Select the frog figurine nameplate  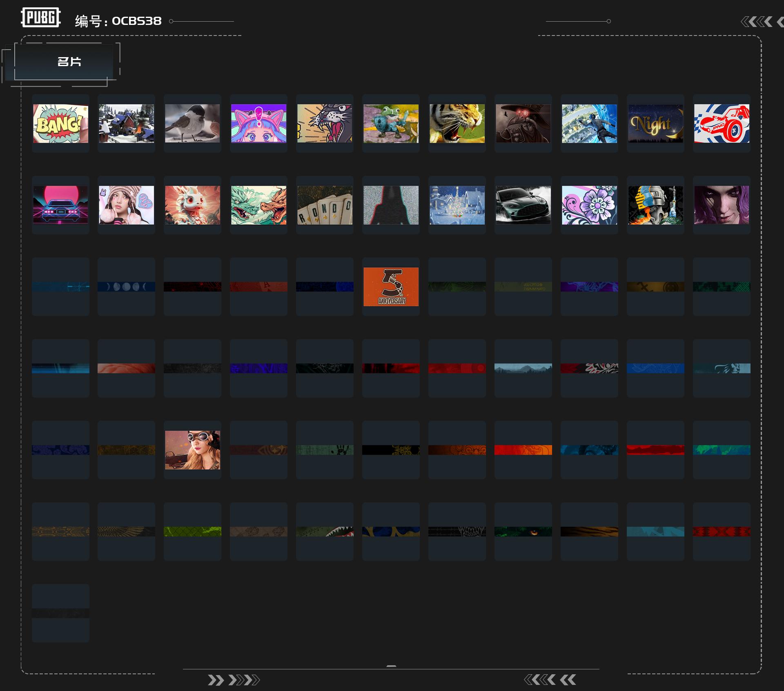[x=391, y=123]
